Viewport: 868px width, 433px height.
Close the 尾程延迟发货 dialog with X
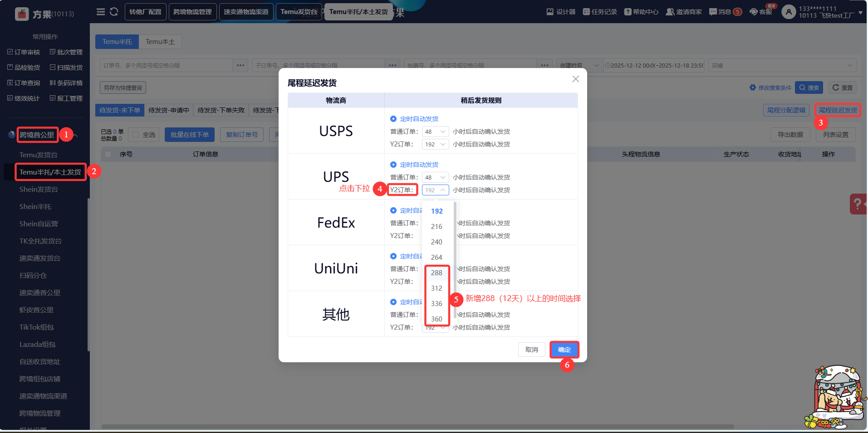coord(576,79)
